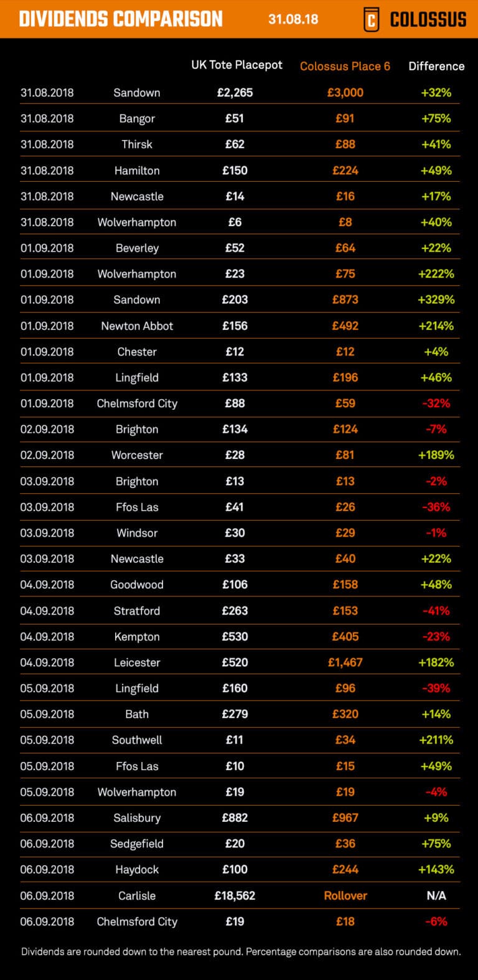This screenshot has height=980, width=478.
Task: Select the Leicester racecourse name
Action: pos(137,662)
